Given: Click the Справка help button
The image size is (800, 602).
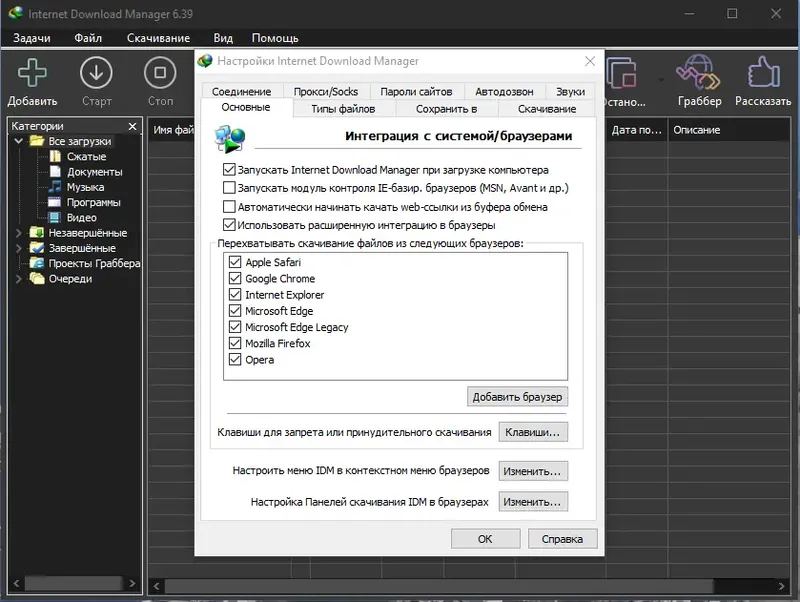Looking at the screenshot, I should pos(562,539).
